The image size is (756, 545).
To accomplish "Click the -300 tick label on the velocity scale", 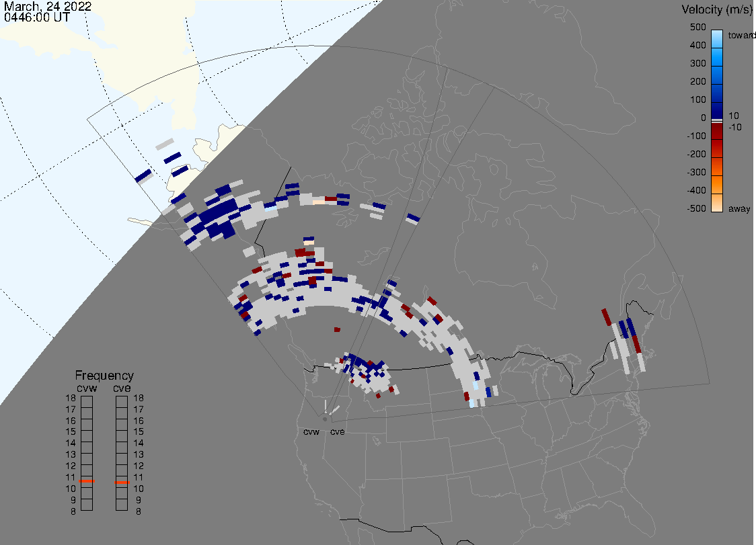I will pyautogui.click(x=696, y=173).
